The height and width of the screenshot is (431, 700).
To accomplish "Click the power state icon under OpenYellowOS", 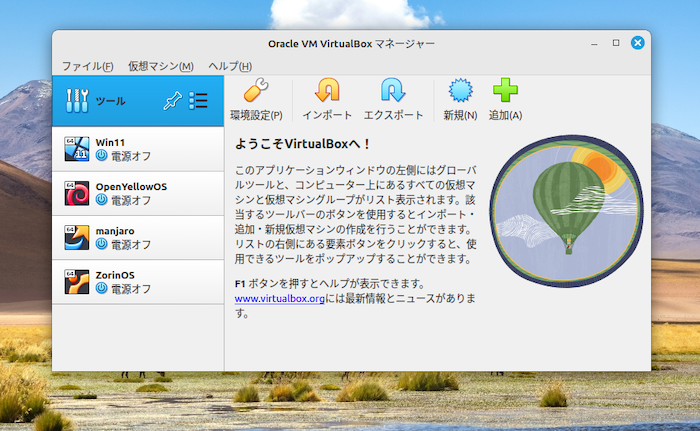I will [x=101, y=200].
